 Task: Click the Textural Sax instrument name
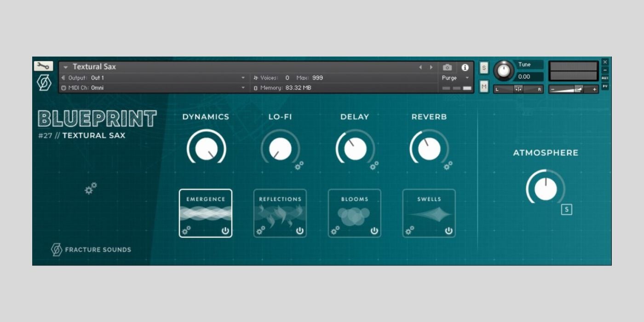click(x=94, y=67)
